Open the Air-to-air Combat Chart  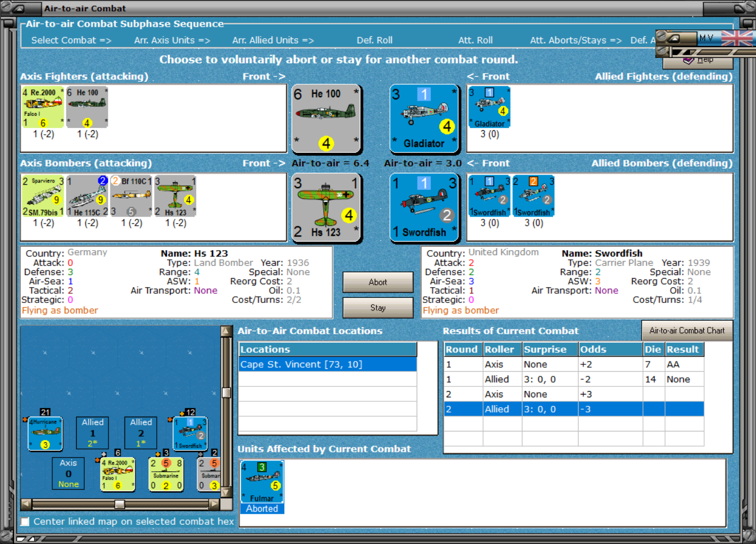click(x=687, y=330)
